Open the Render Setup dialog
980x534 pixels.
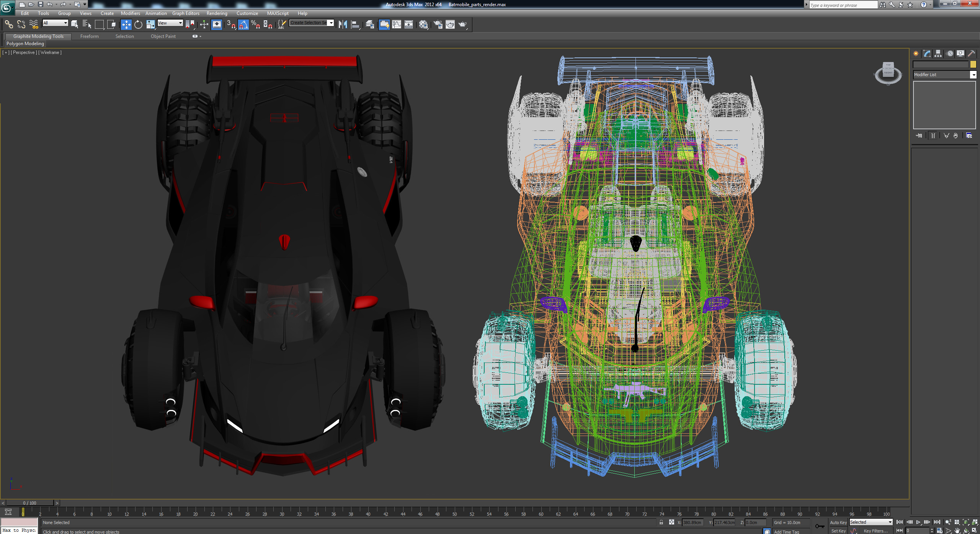point(438,24)
